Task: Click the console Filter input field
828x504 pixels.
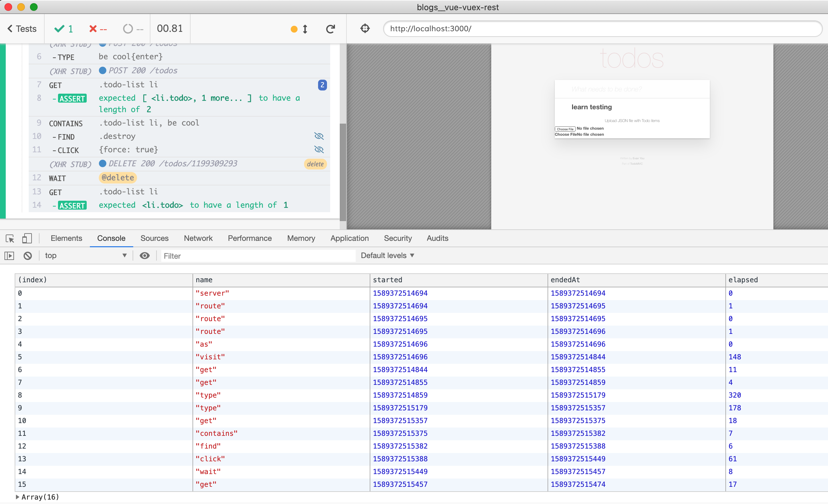Action: coord(258,256)
